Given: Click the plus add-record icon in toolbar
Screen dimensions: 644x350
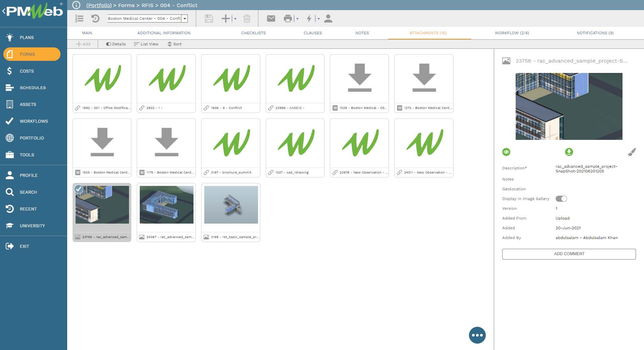Looking at the screenshot, I should pyautogui.click(x=226, y=18).
